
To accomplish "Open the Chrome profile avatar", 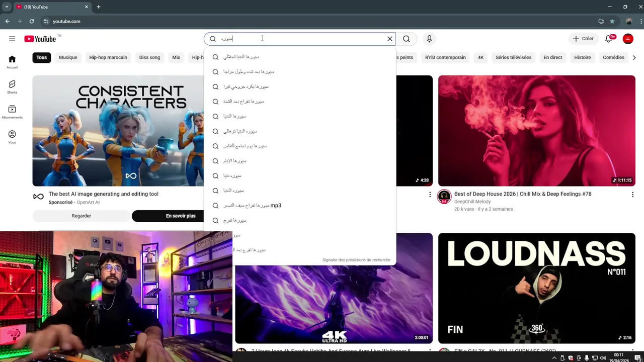I will click(629, 21).
